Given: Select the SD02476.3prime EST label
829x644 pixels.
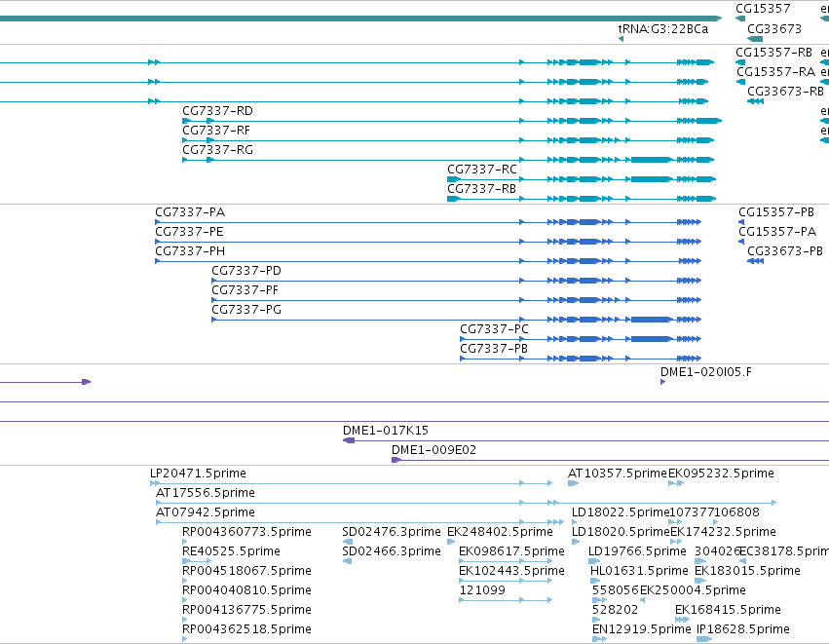Looking at the screenshot, I should click(x=392, y=532).
